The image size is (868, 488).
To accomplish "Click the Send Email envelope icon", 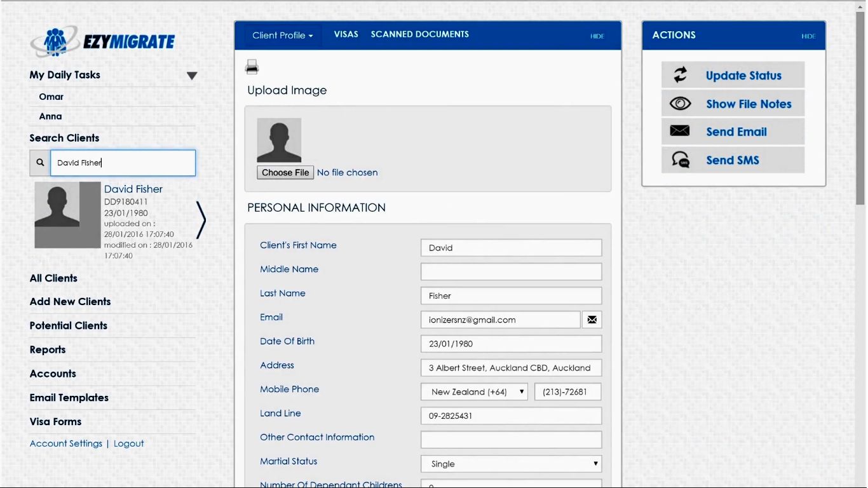I will (680, 132).
